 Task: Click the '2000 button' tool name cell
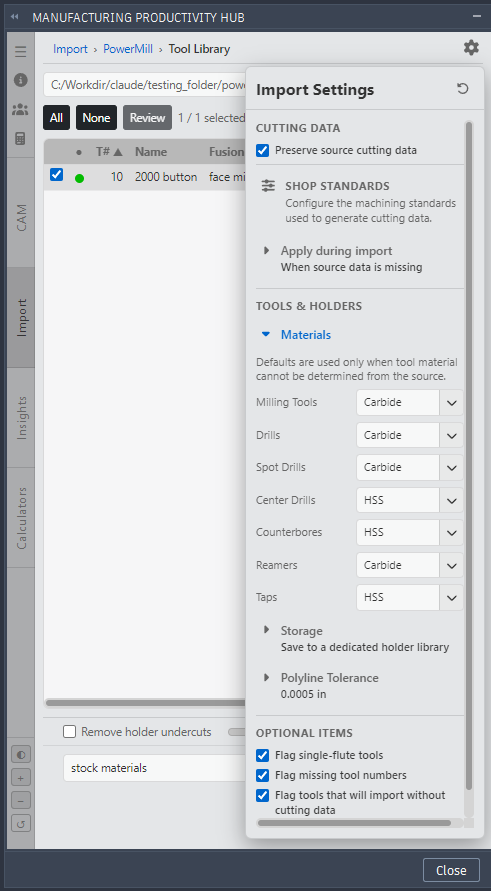click(x=166, y=177)
